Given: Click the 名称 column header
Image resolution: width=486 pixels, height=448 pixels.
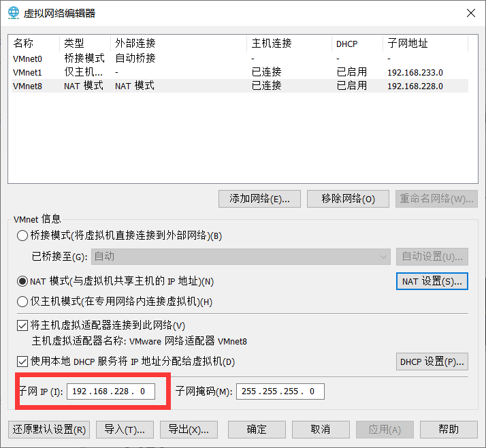Looking at the screenshot, I should click(x=34, y=43).
